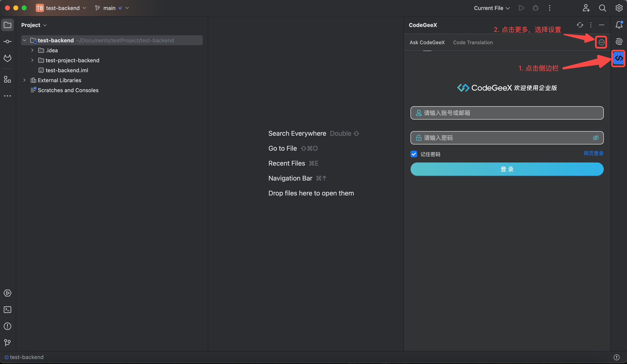627x364 pixels.
Task: Open Search Everywhere magnifier
Action: [x=602, y=8]
